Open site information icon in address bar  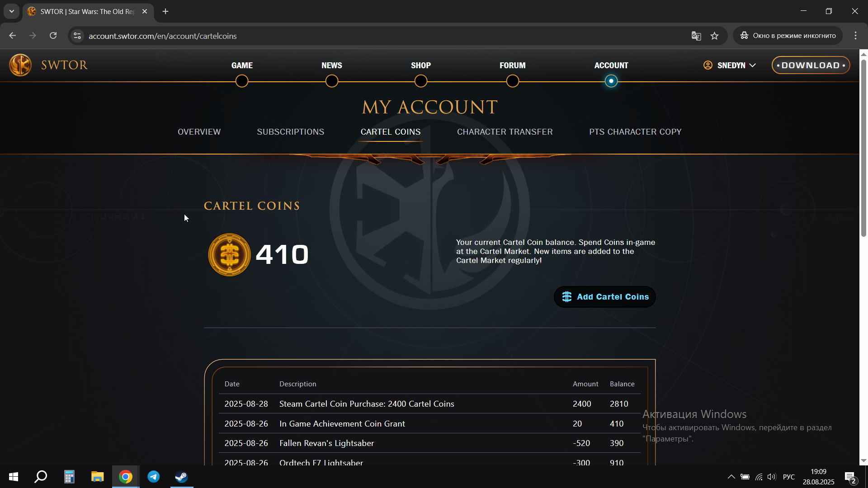tap(77, 36)
